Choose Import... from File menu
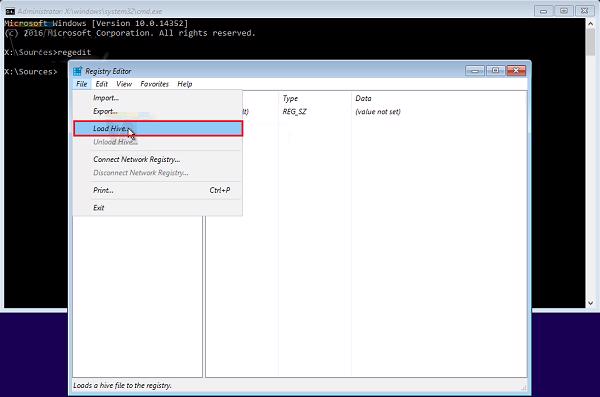This screenshot has height=397, width=600. click(158, 98)
